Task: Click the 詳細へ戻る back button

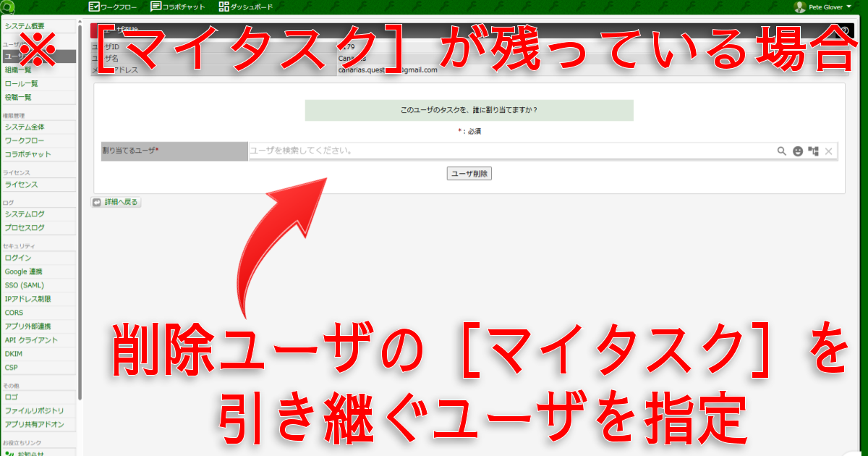Action: [116, 202]
